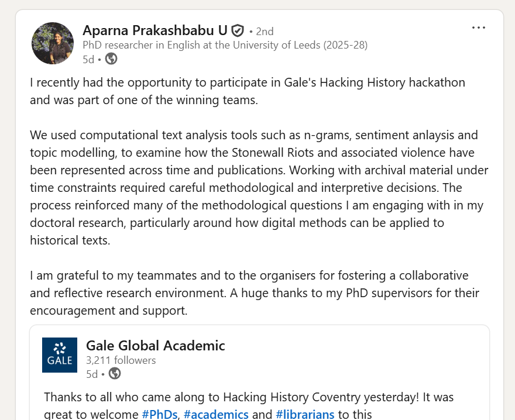Viewport: 515px width, 420px height.
Task: Click the globe icon in Gale's shared post
Action: (115, 373)
